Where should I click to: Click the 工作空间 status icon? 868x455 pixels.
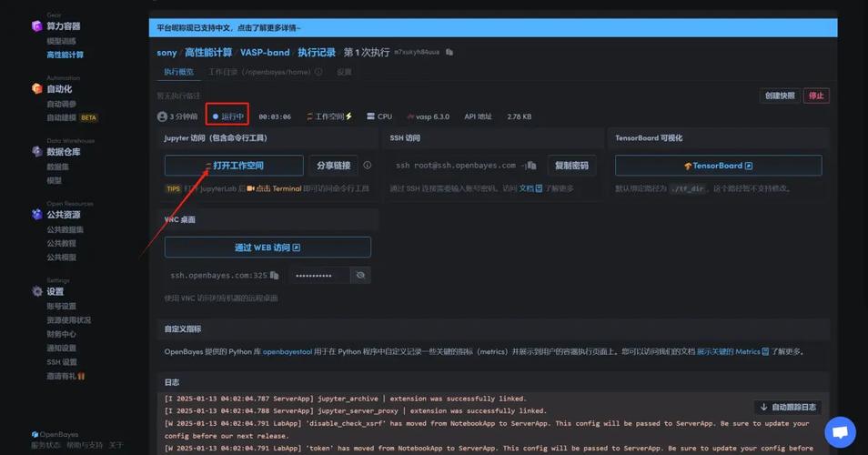(309, 116)
